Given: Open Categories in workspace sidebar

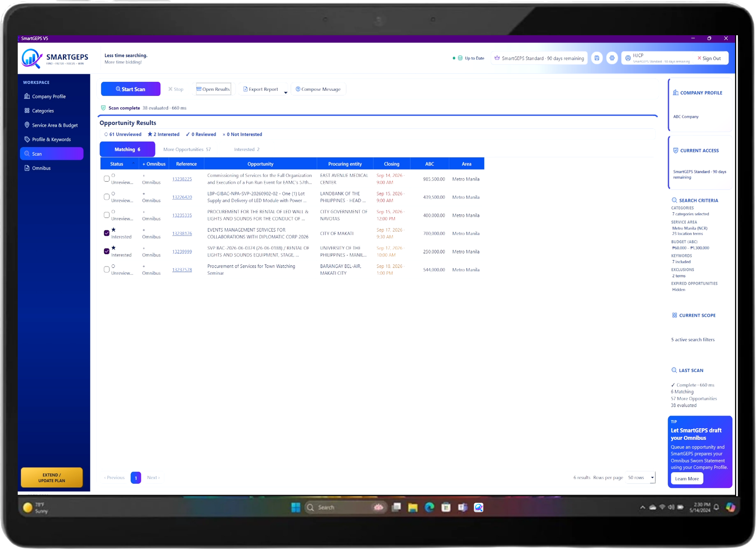Looking at the screenshot, I should click(x=43, y=111).
